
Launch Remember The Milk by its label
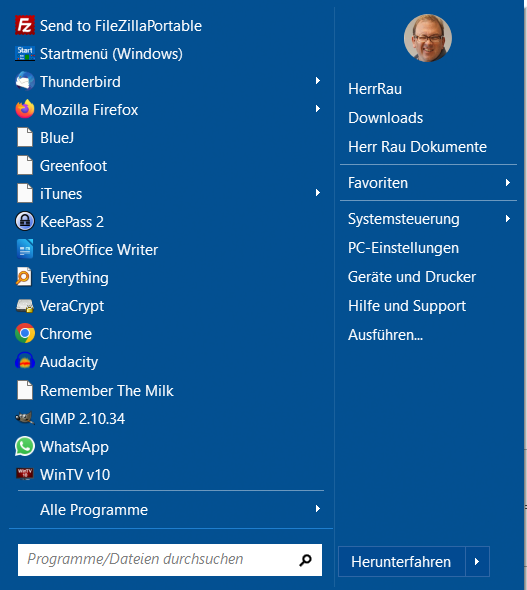(107, 391)
